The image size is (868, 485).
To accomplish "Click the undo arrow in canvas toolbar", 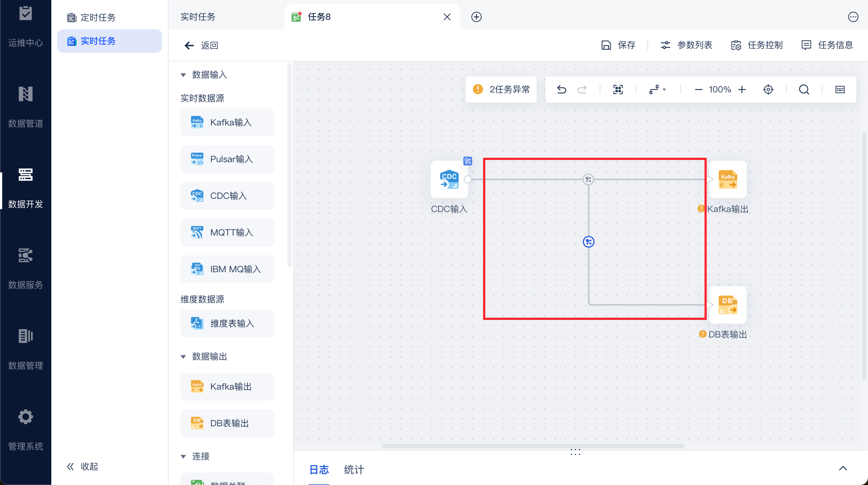I will point(562,90).
